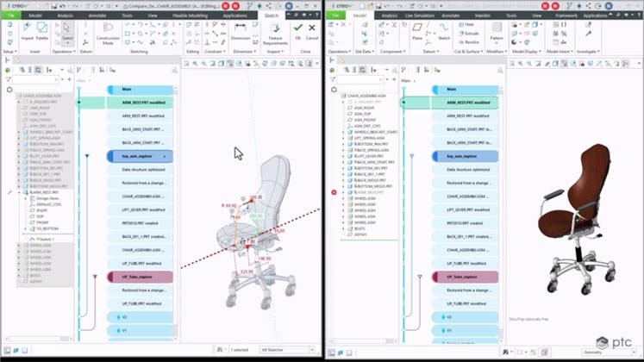The image size is (644, 362).
Task: Click the sketcher Circle tool icon
Action: pyautogui.click(x=128, y=42)
